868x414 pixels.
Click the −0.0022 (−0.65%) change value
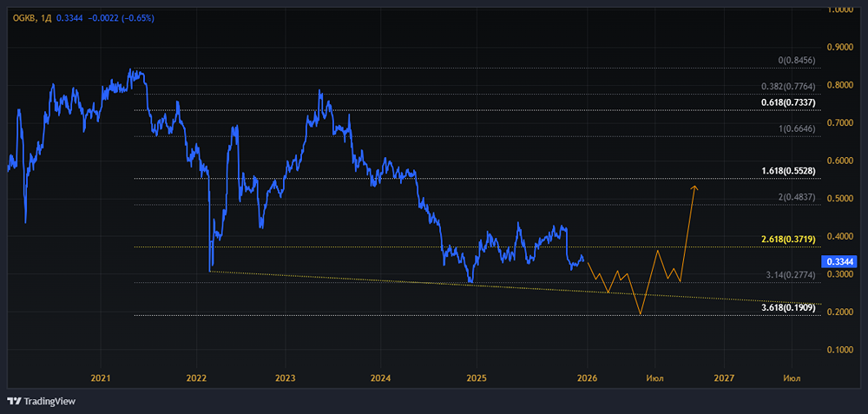120,18
